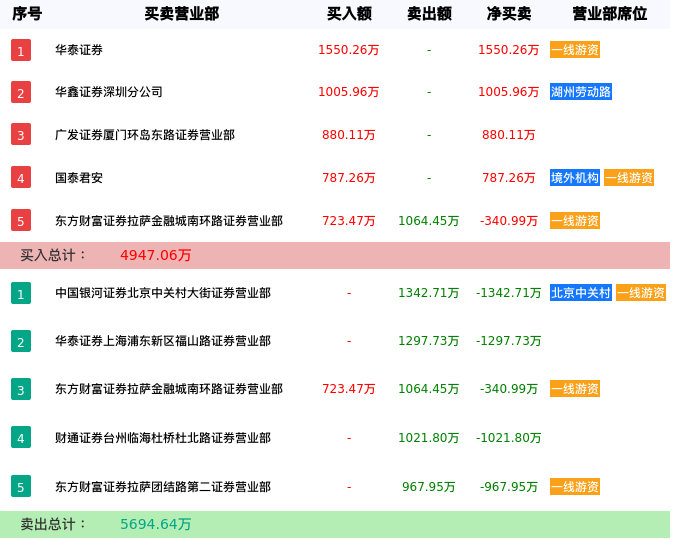Screen dimensions: 676x540
Task: Click the 一线游资 tag on 国泰君安 row
Action: click(629, 178)
